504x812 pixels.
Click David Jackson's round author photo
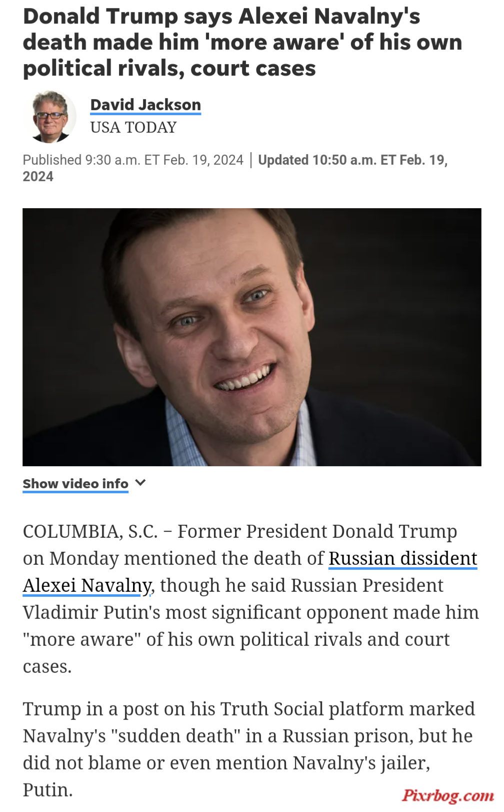[x=50, y=117]
